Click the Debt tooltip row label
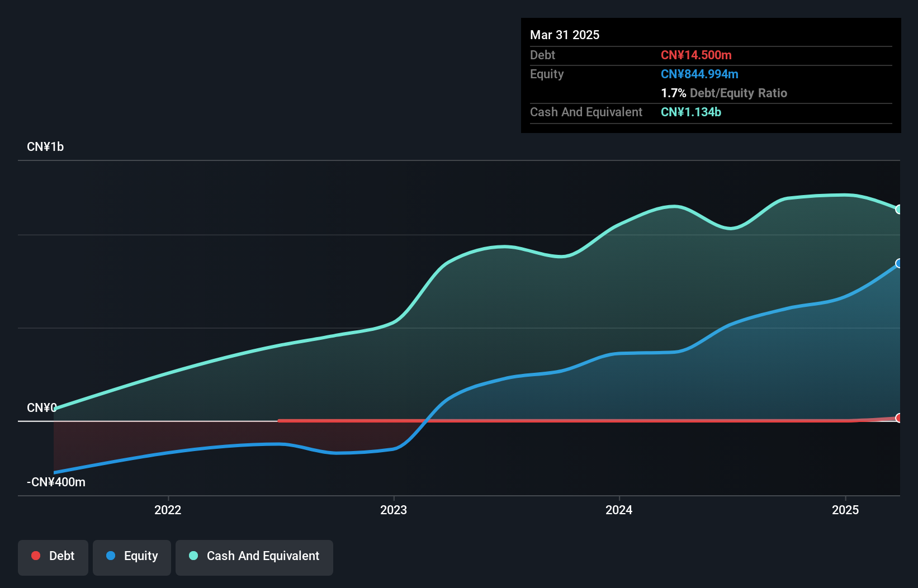The height and width of the screenshot is (588, 918). [x=542, y=55]
